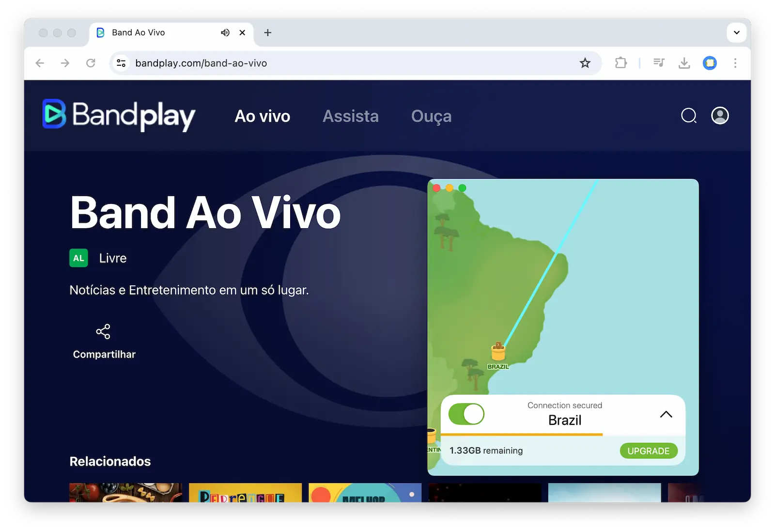The image size is (775, 532).
Task: Open the Ao vivo section
Action: click(x=263, y=116)
